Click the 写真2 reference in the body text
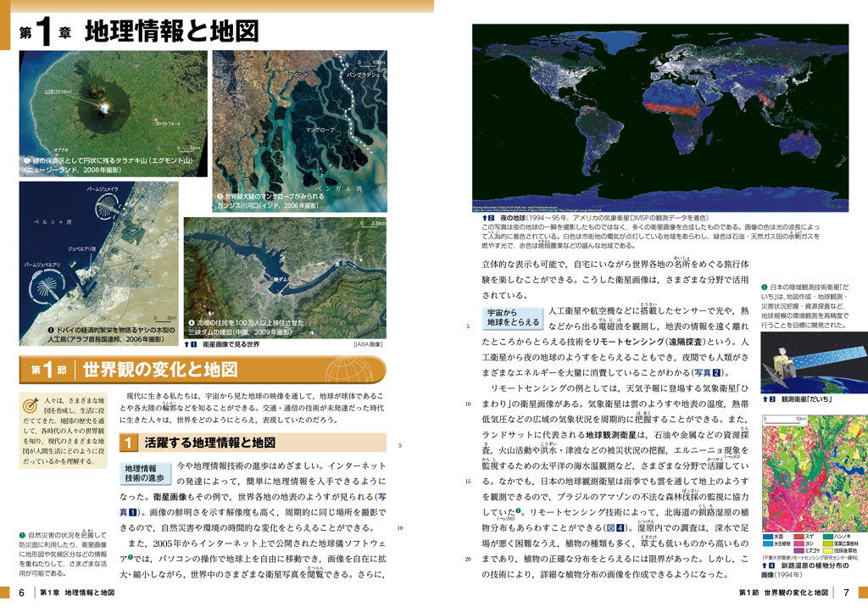868x613 pixels. [x=708, y=373]
